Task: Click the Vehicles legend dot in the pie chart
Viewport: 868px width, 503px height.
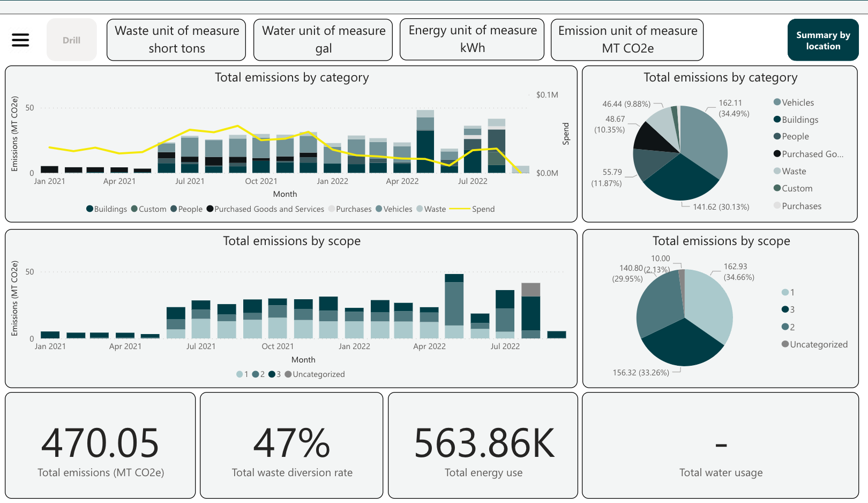Action: 776,102
